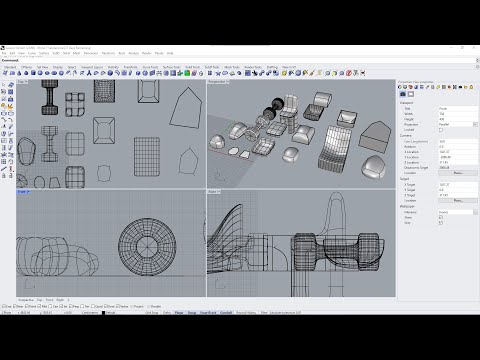Image resolution: width=480 pixels, height=360 pixels.
Task: Toggle the Perp object snap checkbox
Action: (71, 306)
